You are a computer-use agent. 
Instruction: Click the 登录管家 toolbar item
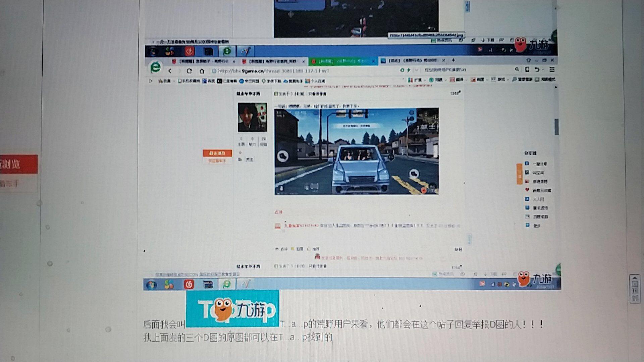pos(522,79)
